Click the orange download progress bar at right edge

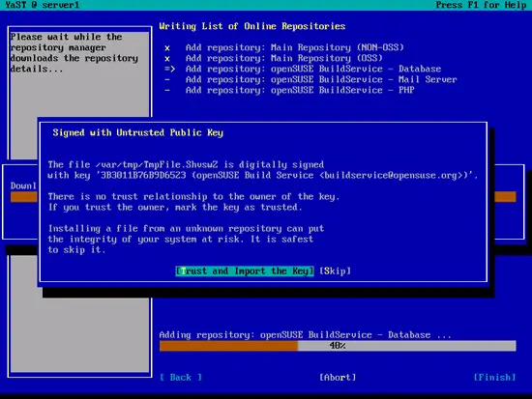point(505,197)
